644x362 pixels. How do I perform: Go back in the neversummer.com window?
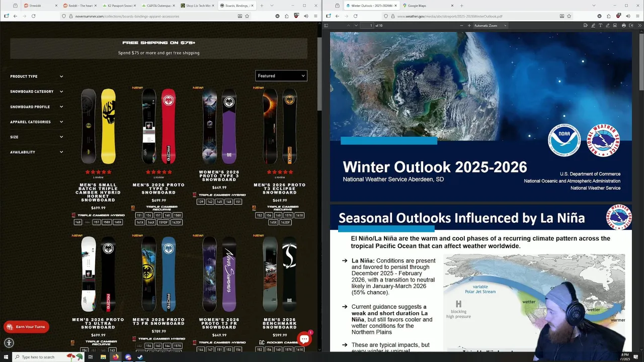(15, 16)
